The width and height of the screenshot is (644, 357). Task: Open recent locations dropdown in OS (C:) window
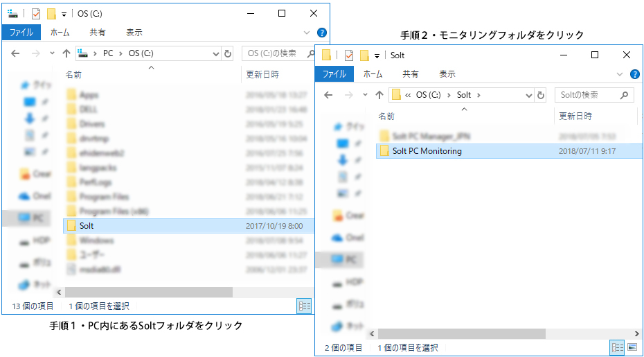(x=52, y=53)
